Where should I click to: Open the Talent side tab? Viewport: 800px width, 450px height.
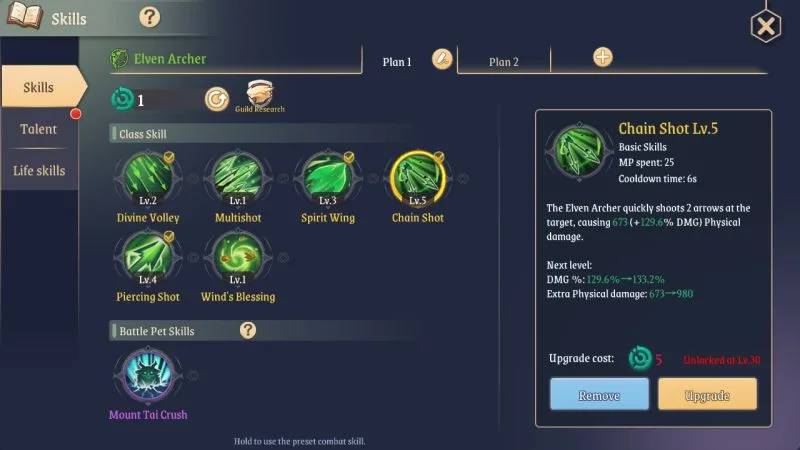click(x=39, y=129)
